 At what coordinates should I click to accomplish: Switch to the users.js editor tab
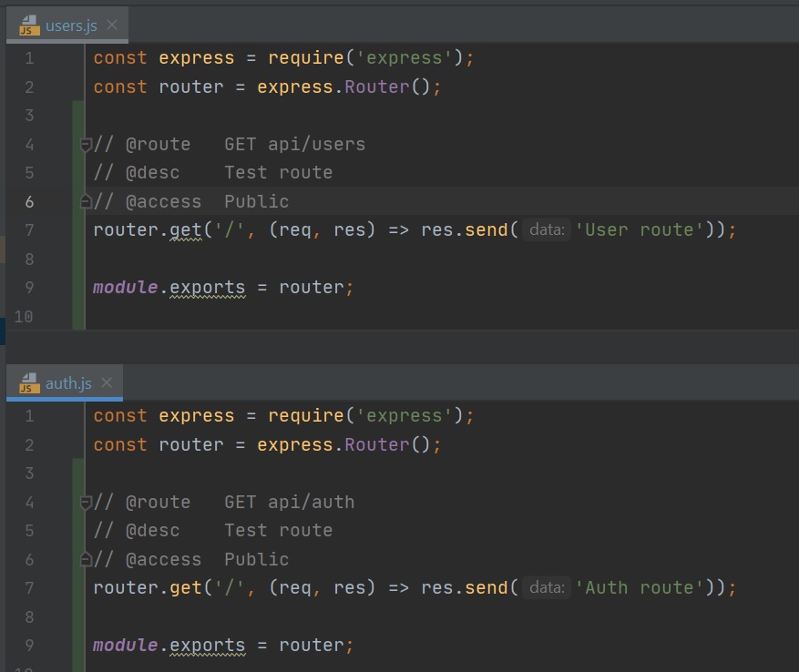[70, 25]
